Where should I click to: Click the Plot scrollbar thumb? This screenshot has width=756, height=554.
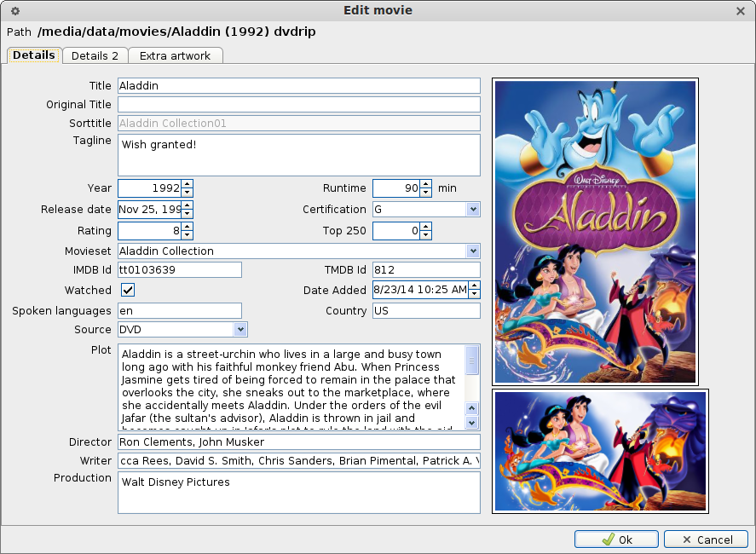click(472, 360)
